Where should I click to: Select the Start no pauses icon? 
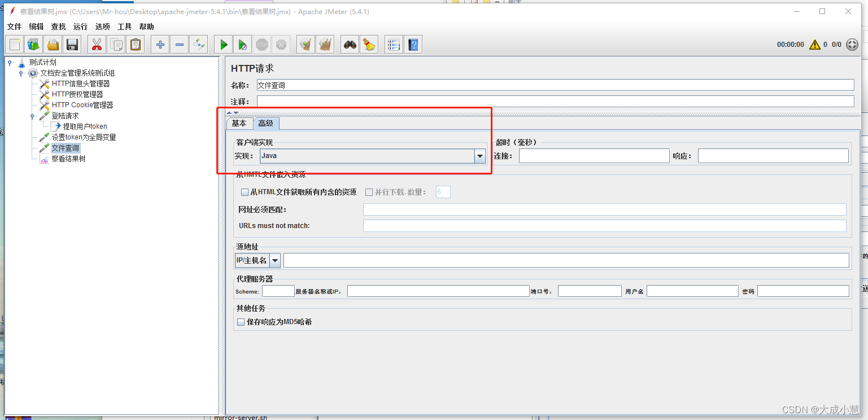coord(242,44)
